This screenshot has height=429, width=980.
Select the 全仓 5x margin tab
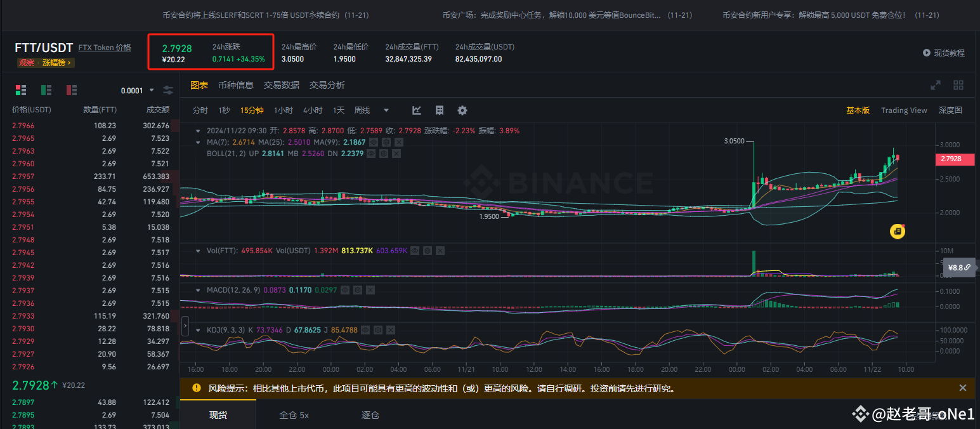point(294,415)
